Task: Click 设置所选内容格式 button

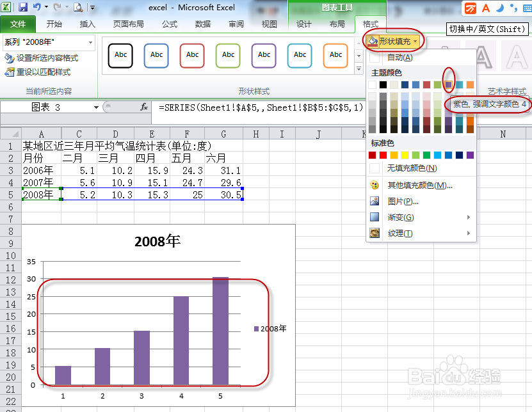Action: coord(42,58)
